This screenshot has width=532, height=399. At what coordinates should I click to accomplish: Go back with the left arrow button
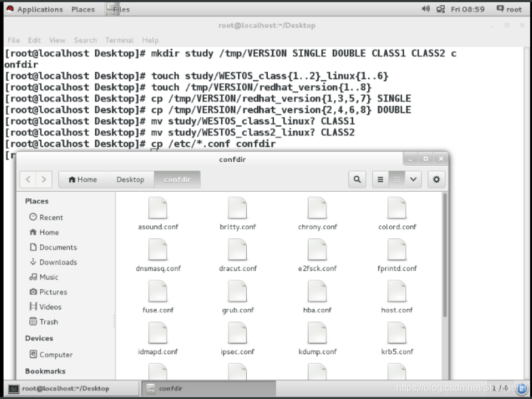pos(28,179)
